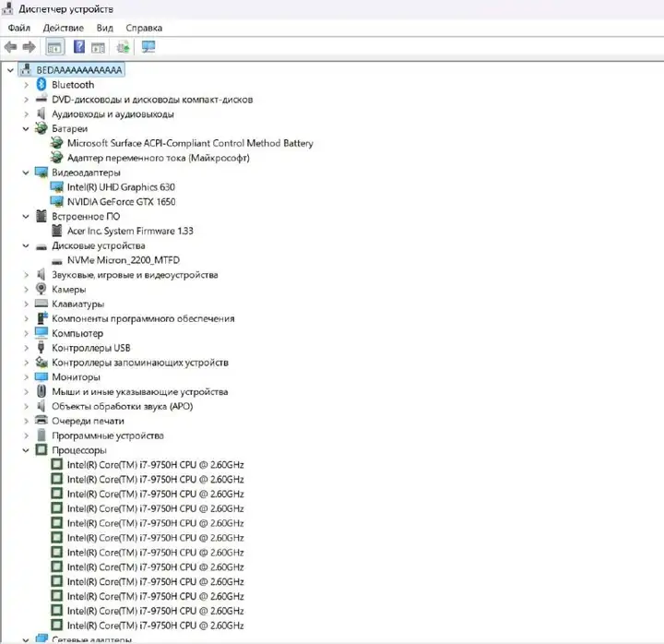Viewport: 664px width, 644px height.
Task: Click the DVD drives category icon
Action: point(41,99)
